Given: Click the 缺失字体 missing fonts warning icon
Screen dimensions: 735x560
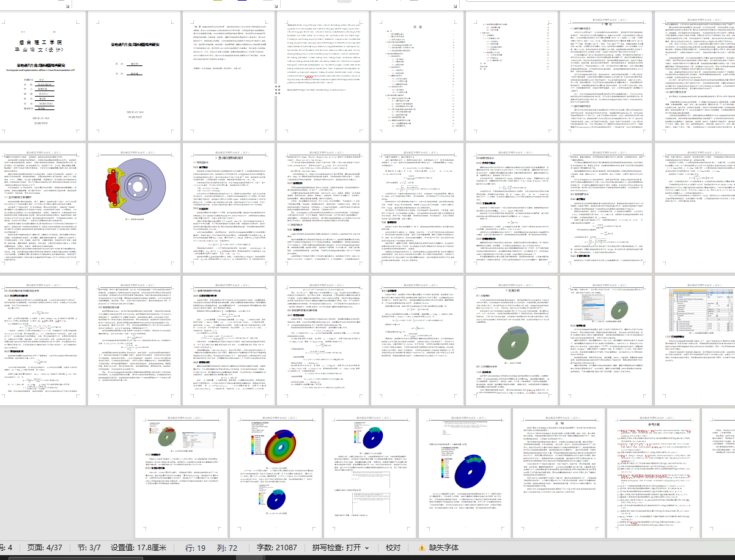Looking at the screenshot, I should point(422,548).
